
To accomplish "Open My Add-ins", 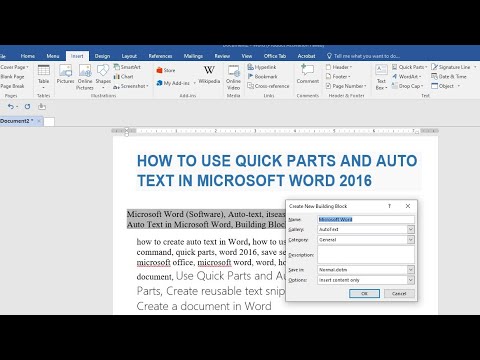I will click(176, 83).
